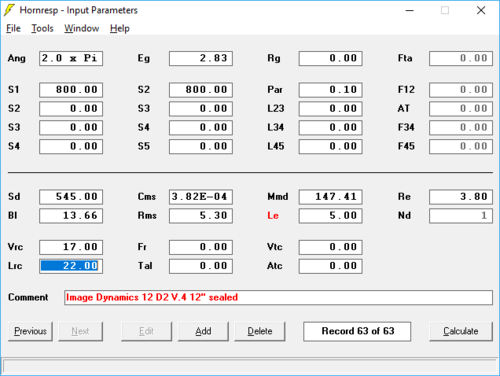500x376 pixels.
Task: Click the Comment field with Image Dynamics text
Action: [x=278, y=298]
